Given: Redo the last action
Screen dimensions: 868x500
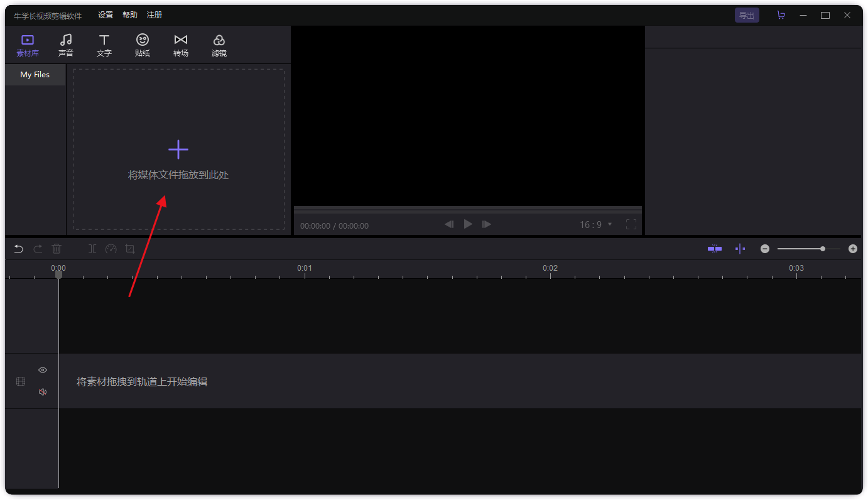Looking at the screenshot, I should (x=38, y=249).
